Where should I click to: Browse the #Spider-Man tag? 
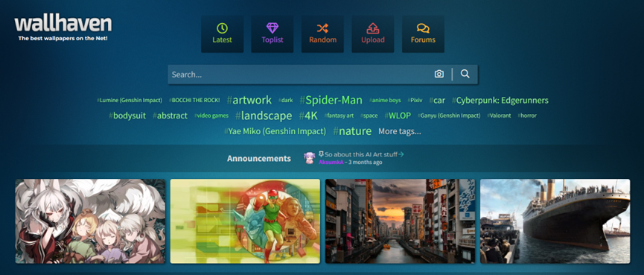pyautogui.click(x=331, y=100)
